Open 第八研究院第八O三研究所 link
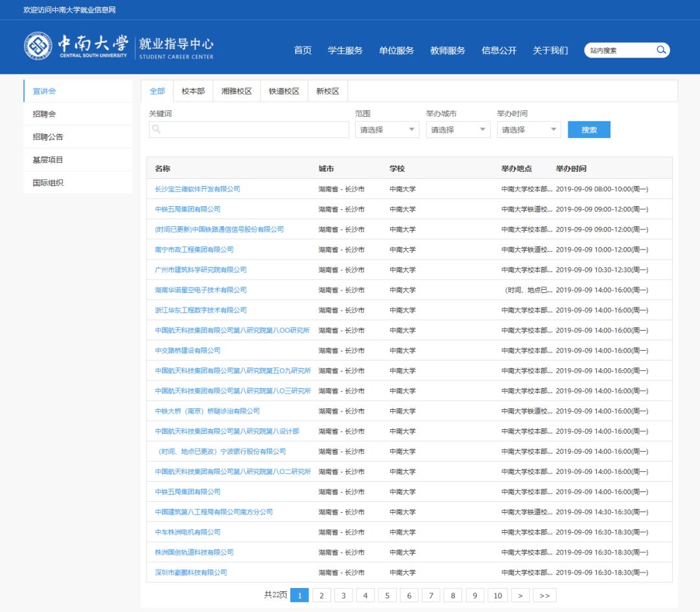The width and height of the screenshot is (700, 612). (233, 390)
